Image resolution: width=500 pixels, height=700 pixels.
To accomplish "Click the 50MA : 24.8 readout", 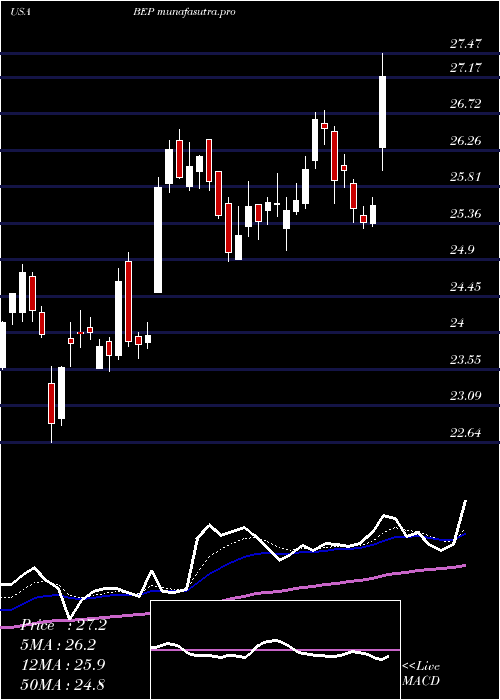I will [x=63, y=684].
